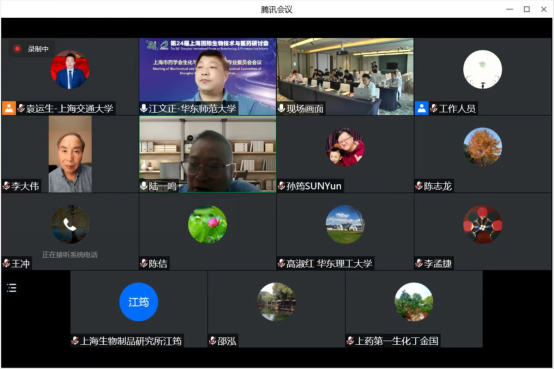Select 高淑红's landscape avatar
The width and height of the screenshot is (554, 369).
[x=345, y=224]
